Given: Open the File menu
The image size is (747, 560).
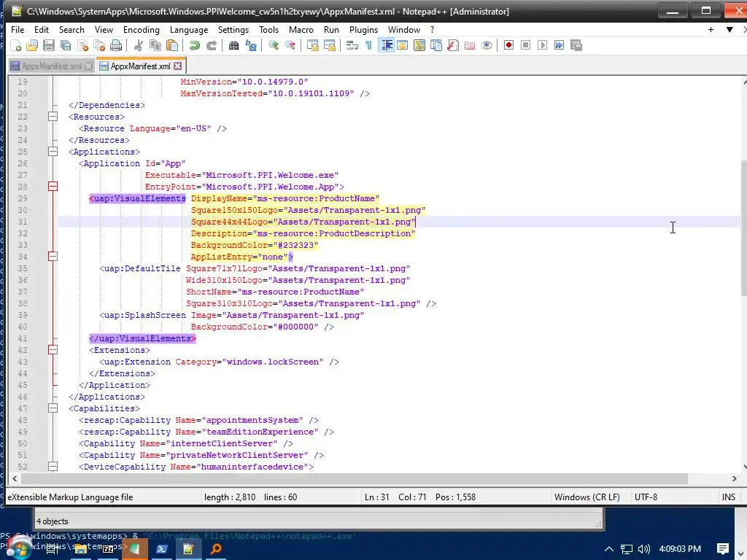Looking at the screenshot, I should [x=18, y=29].
